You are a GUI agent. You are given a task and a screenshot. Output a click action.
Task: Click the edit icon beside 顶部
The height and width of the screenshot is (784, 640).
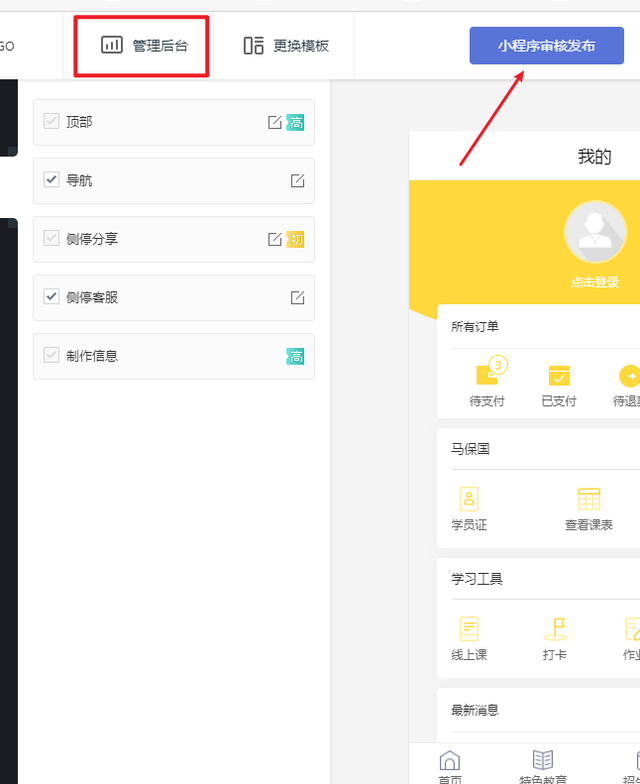275,123
